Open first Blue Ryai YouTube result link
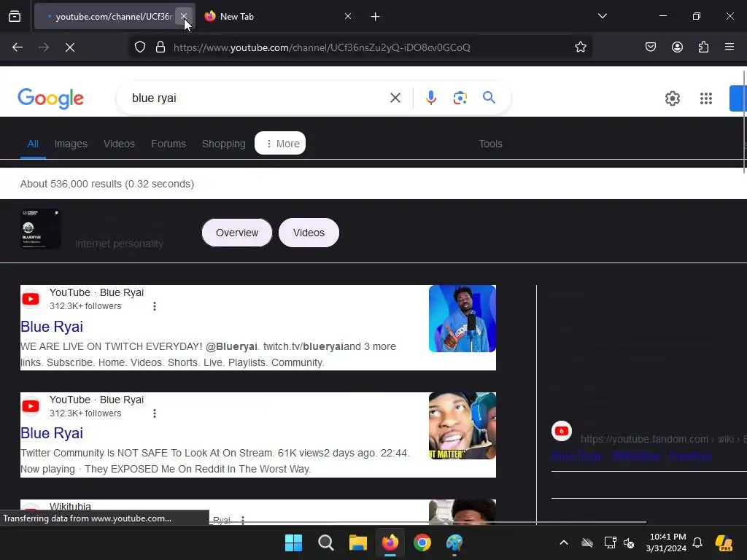Screen dimensions: 747x560 [x=52, y=327]
